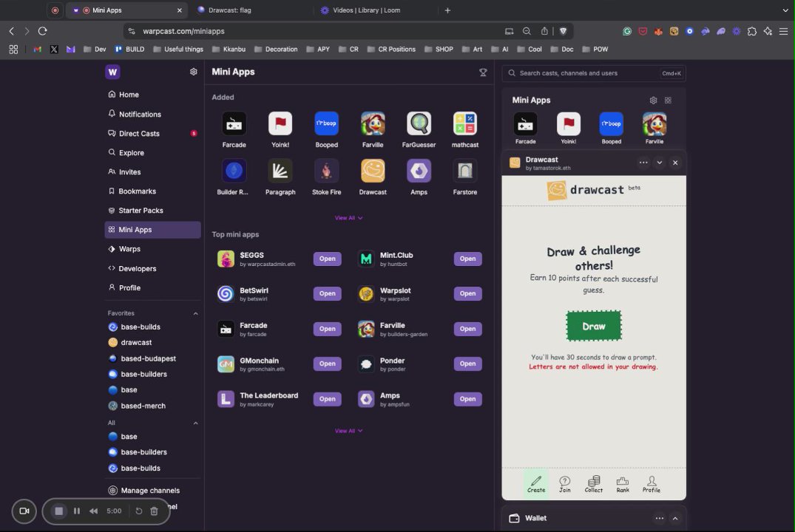Expand the Wallet panel chevron

pos(675,518)
